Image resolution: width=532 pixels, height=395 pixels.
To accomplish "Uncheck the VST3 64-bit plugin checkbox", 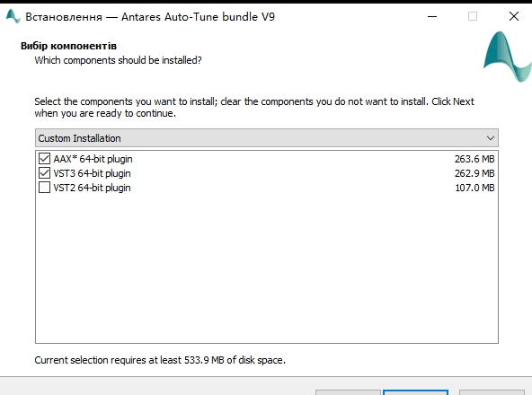I will point(44,173).
